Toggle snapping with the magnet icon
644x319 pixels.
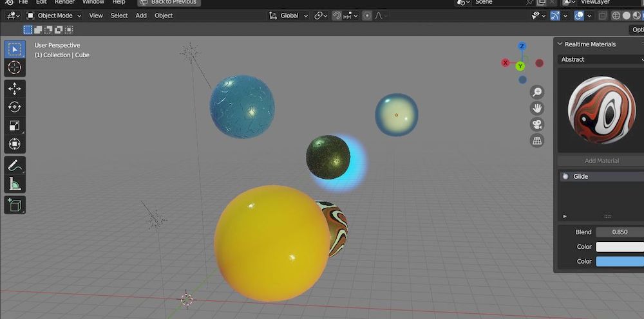337,15
